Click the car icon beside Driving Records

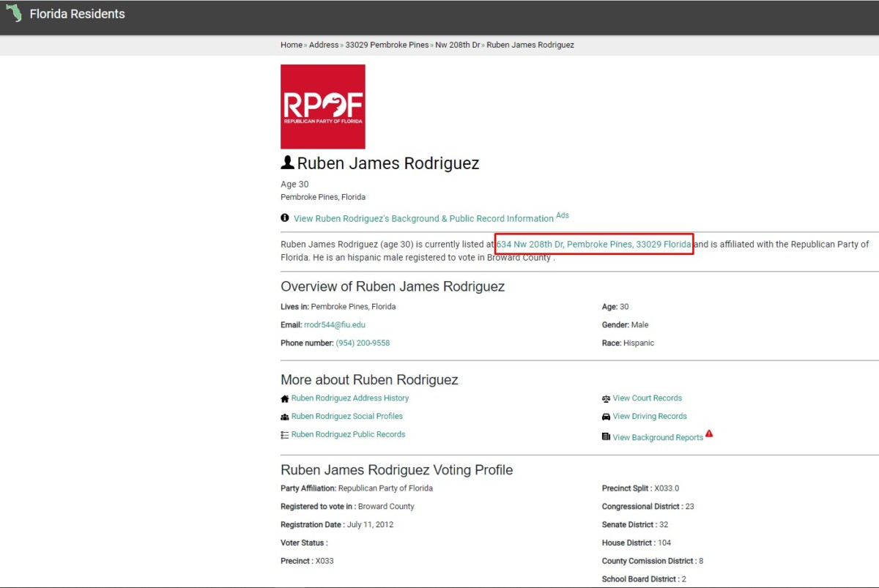coord(606,417)
